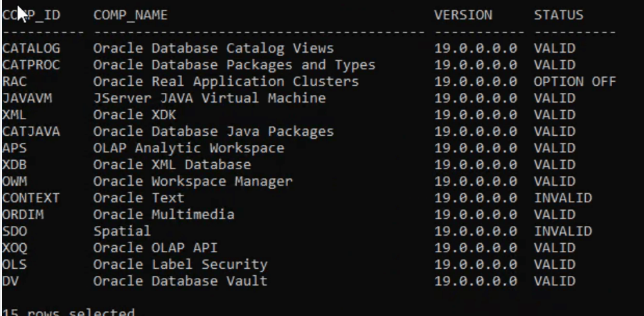Click OLAP Analytic Workspace entry
Viewport: 644px width, 316px height.
tap(188, 148)
